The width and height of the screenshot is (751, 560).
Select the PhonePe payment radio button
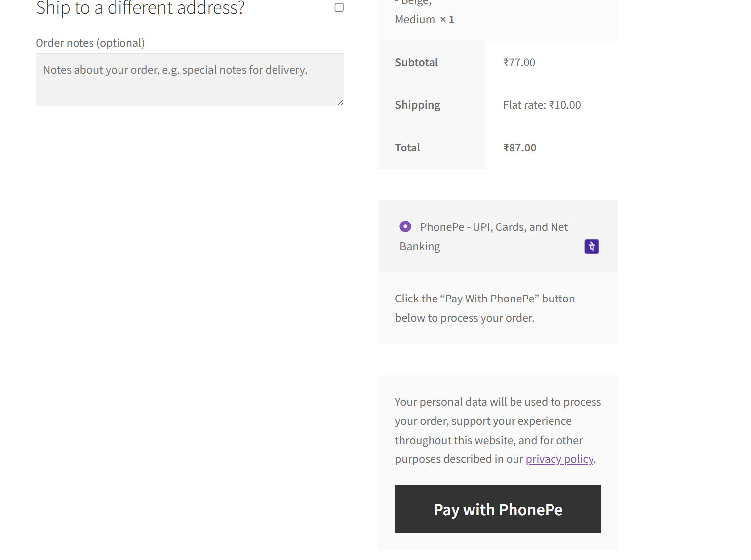point(405,226)
